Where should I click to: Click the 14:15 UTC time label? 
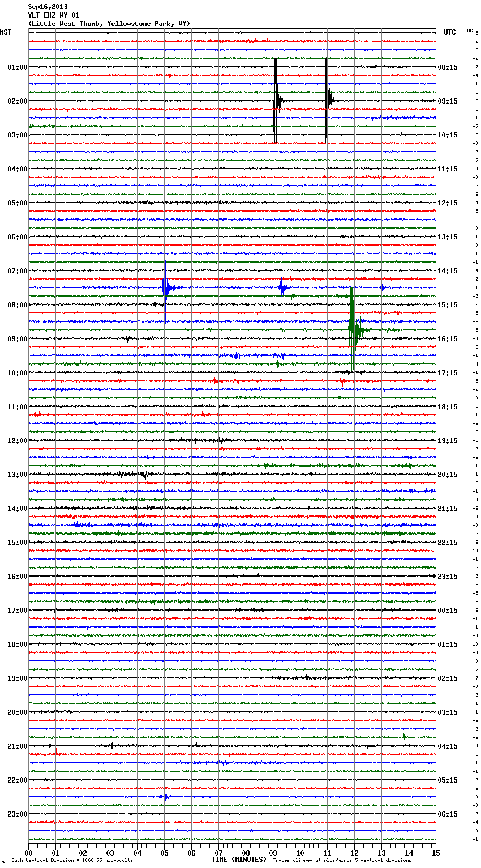click(x=448, y=271)
